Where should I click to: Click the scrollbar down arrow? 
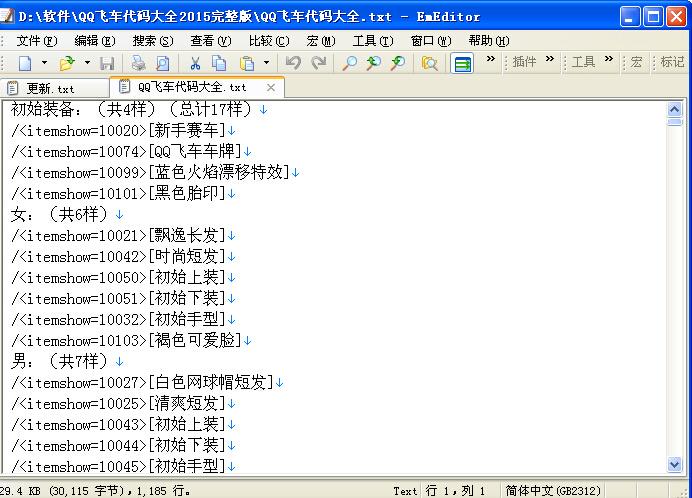pos(675,464)
